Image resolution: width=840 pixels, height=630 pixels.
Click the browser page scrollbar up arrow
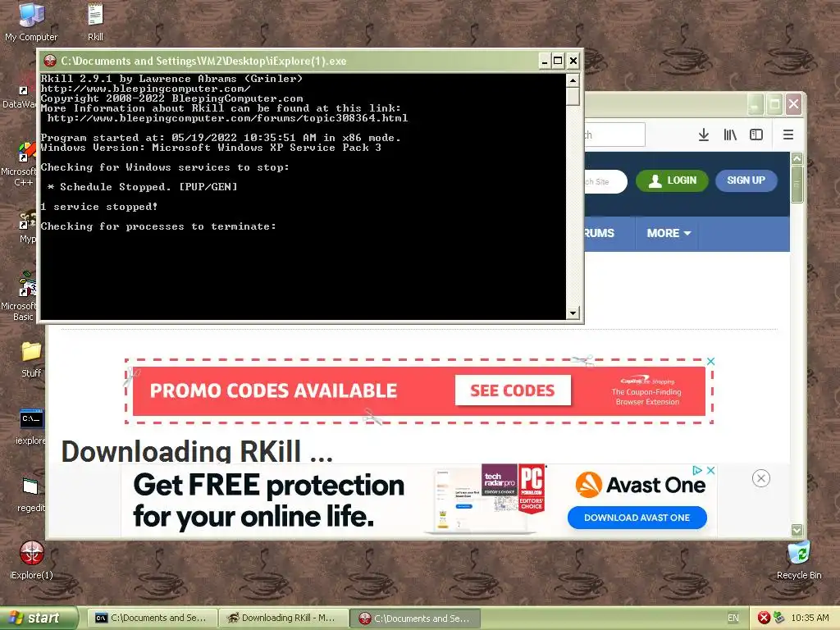[x=797, y=158]
